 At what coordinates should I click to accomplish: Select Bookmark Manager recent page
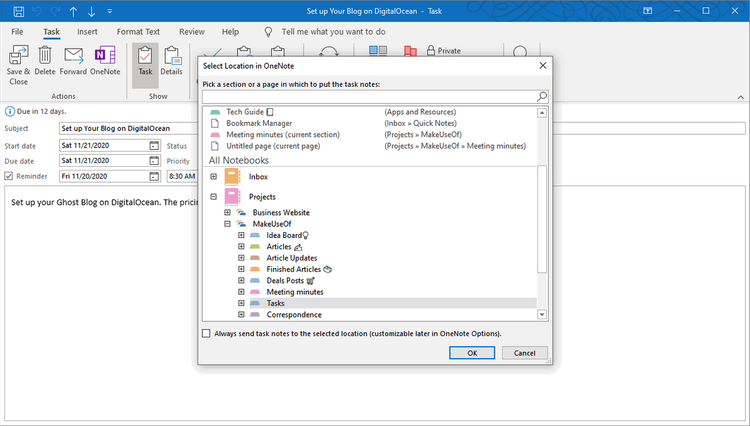click(x=259, y=123)
